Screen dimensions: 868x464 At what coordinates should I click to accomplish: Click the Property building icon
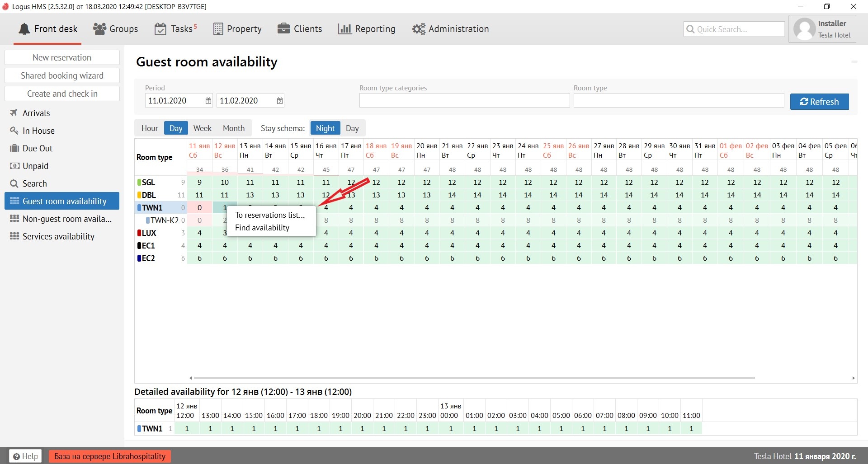coord(218,29)
